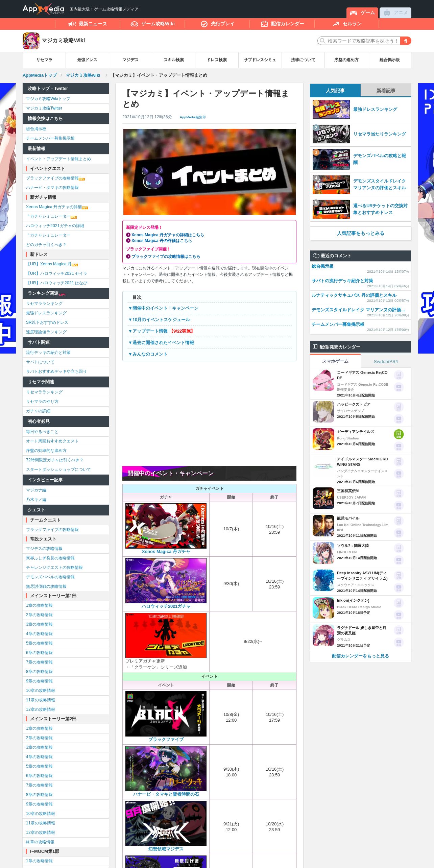Select the Switch/PS4 calendar tab
This screenshot has height=868, width=434.
386,361
